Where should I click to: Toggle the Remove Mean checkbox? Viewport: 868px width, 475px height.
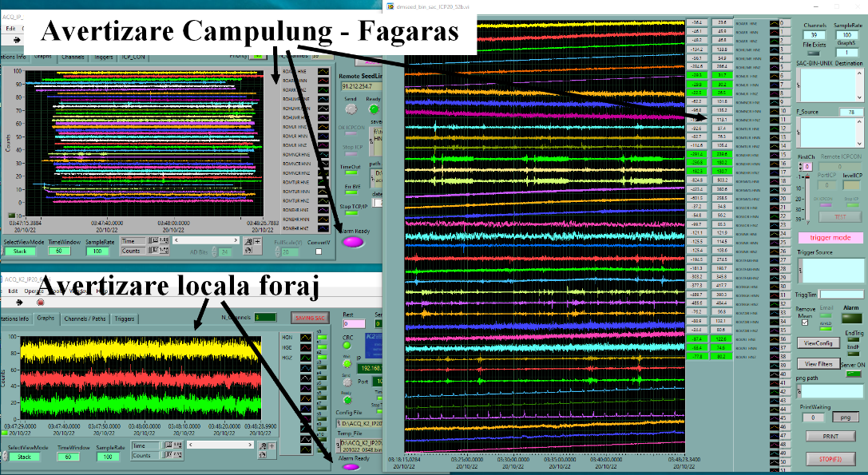point(805,323)
